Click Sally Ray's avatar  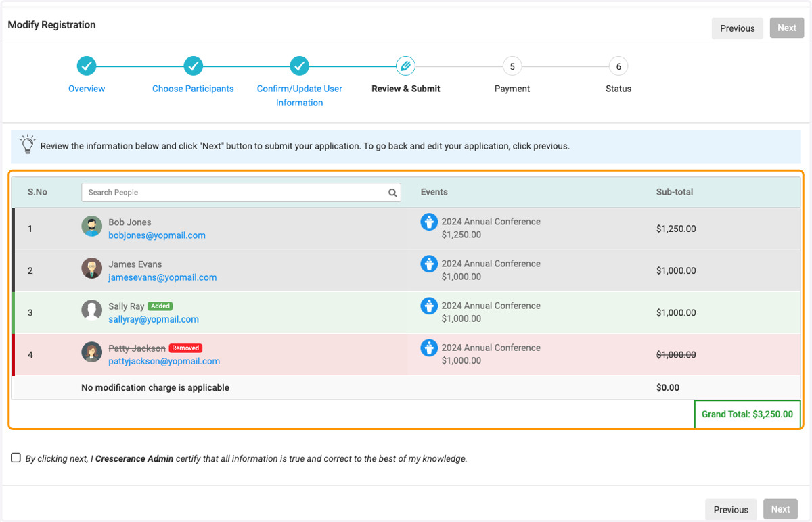coord(92,310)
